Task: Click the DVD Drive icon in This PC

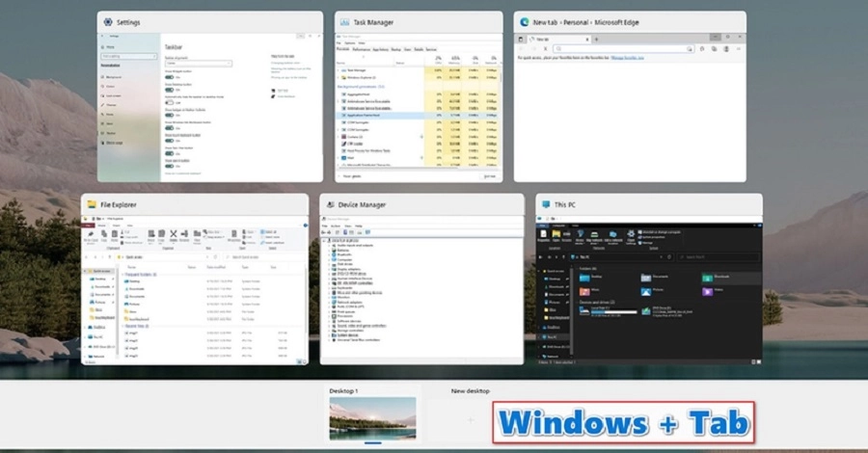Action: point(645,311)
